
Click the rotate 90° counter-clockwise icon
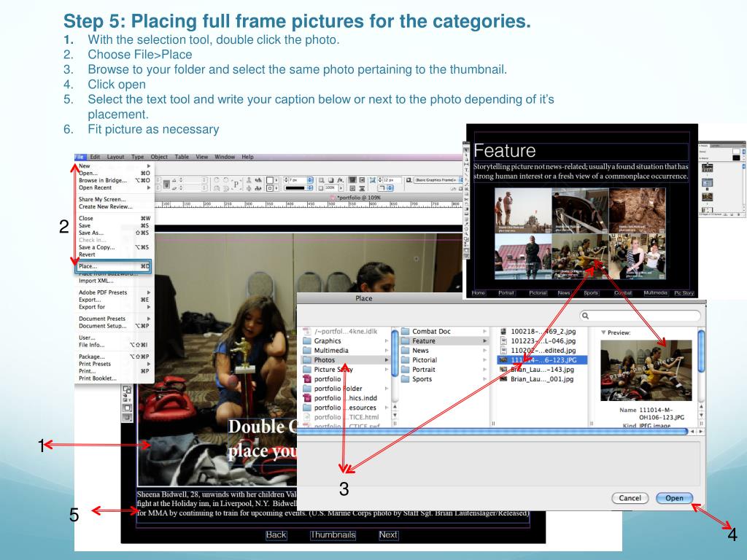pyautogui.click(x=225, y=180)
